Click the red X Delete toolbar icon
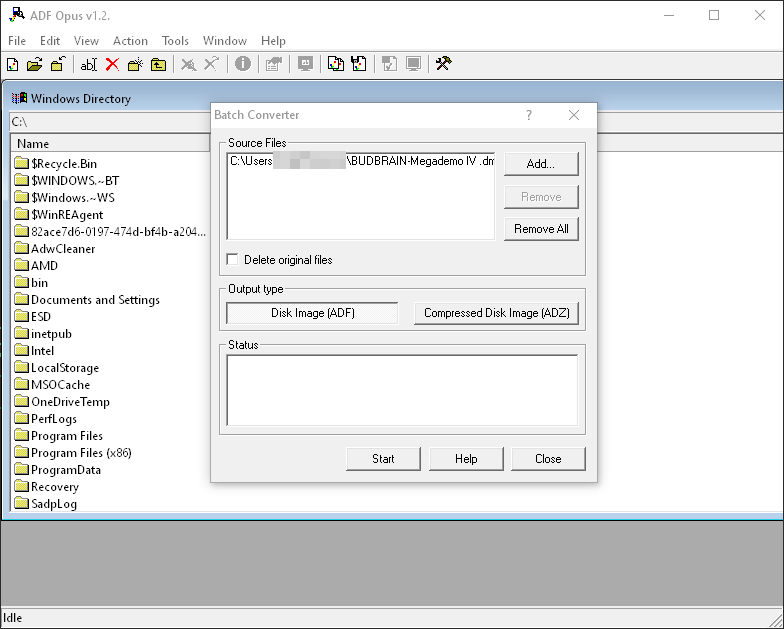The width and height of the screenshot is (784, 629). 112,64
